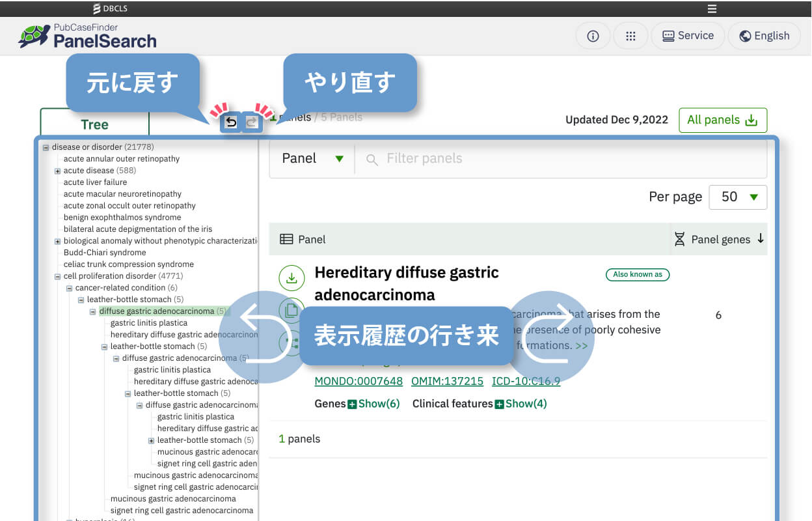Click the Hereditary diffuse gastric adenocarcinoma title
Screen dimensions: 812x521
coord(407,283)
